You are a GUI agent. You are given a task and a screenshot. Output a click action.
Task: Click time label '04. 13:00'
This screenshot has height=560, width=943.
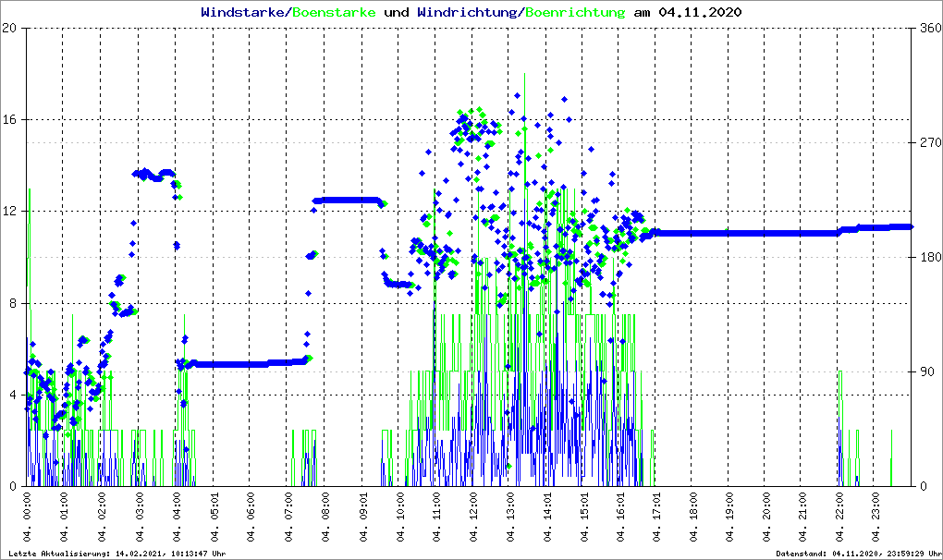click(x=510, y=517)
